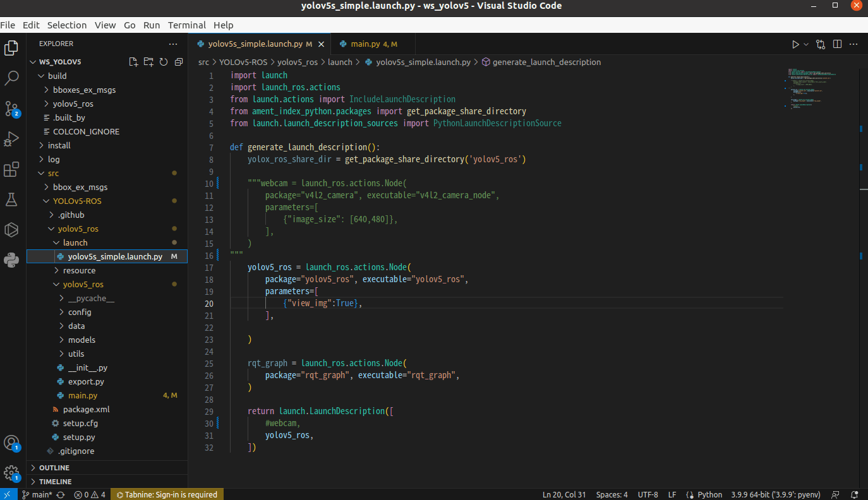Viewport: 868px width, 500px height.
Task: Select the yolov5s_simple.launch.py tab
Action: (x=260, y=44)
